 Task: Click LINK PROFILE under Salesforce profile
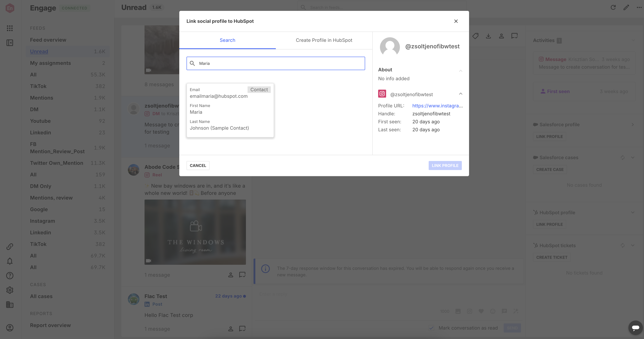(x=549, y=137)
